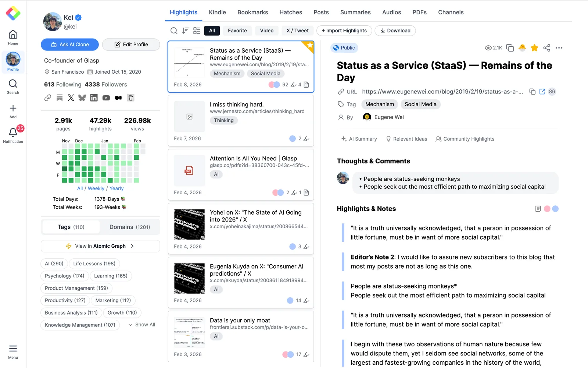588x368 pixels.
Task: Click the search magnifier above highlights list
Action: (x=174, y=31)
